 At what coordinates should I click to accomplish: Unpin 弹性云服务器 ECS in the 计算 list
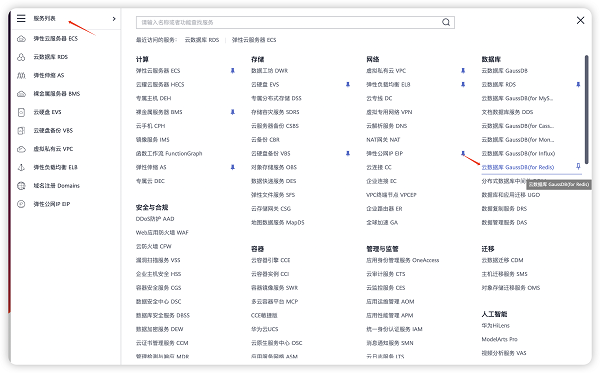click(233, 71)
